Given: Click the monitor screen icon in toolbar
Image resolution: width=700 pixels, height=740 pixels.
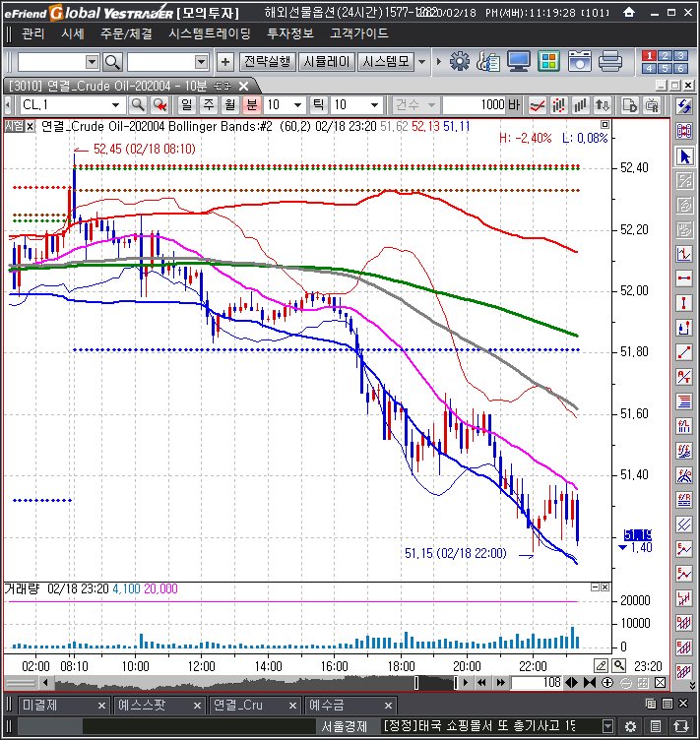Looking at the screenshot, I should pyautogui.click(x=519, y=62).
